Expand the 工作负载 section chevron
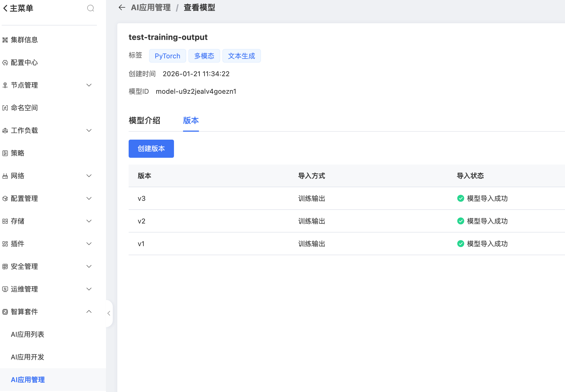Viewport: 565px width, 392px height. (x=89, y=130)
